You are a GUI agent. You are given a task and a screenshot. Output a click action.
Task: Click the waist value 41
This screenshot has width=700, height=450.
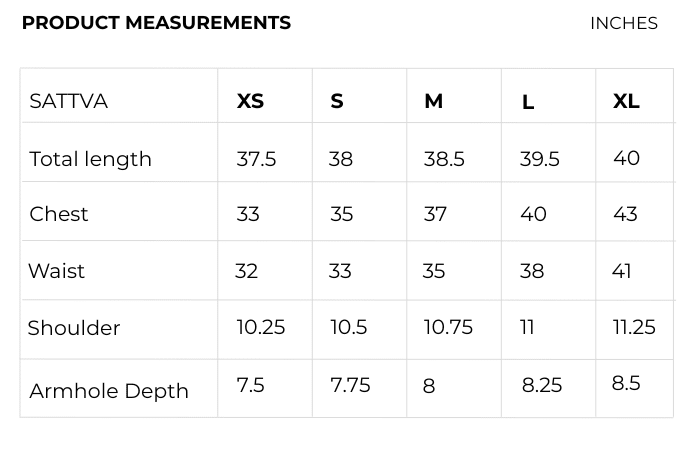pyautogui.click(x=621, y=271)
